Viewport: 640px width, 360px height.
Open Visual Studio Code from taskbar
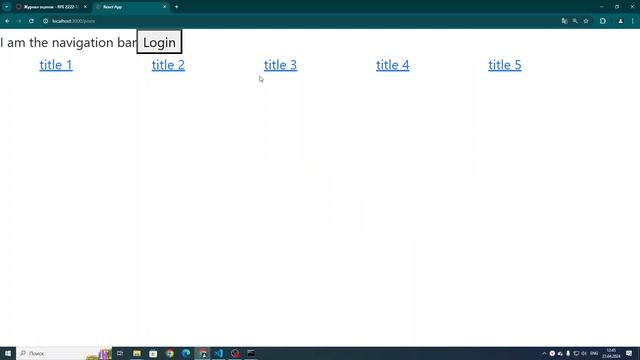219,353
